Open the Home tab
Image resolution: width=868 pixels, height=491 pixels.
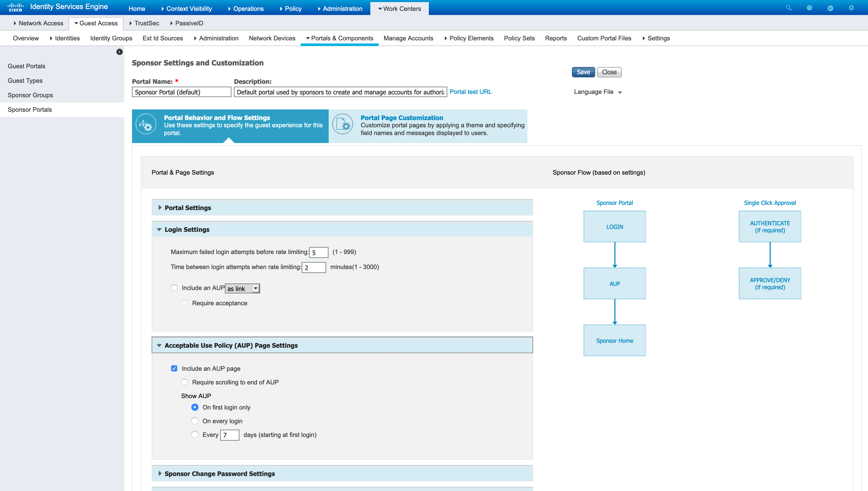coord(137,9)
